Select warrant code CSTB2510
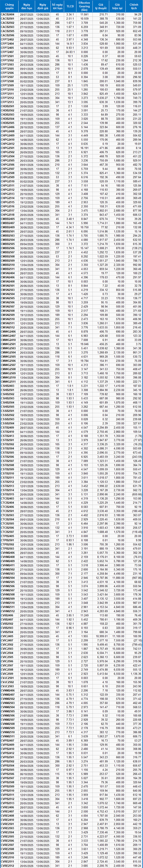The width and height of the screenshot is (143, 868). pos(8,473)
